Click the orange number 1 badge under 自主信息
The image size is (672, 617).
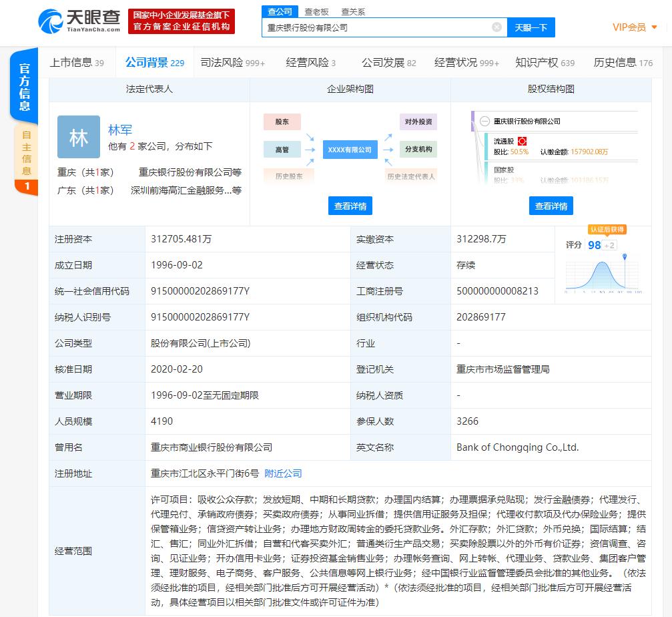(27, 186)
